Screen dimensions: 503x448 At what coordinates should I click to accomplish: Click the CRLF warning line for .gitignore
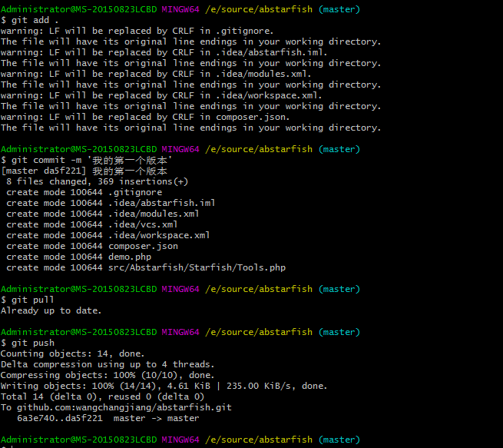137,31
